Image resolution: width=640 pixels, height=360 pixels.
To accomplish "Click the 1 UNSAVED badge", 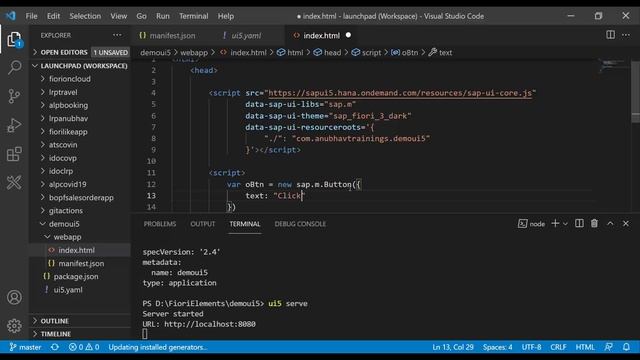I will [x=110, y=52].
